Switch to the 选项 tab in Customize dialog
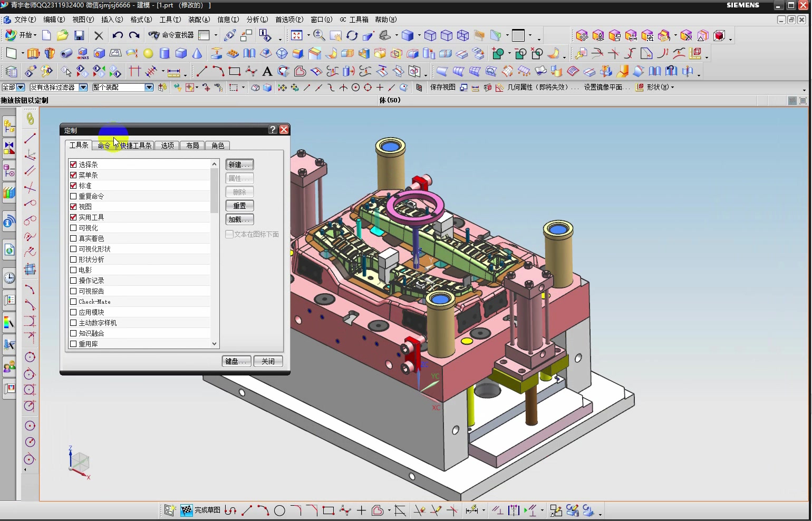Viewport: 812px width, 521px height. (x=168, y=146)
